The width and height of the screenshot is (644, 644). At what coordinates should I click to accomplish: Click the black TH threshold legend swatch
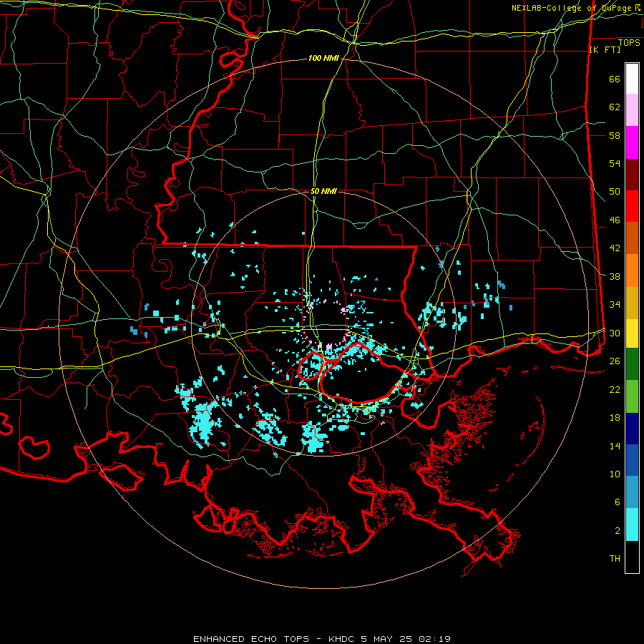pyautogui.click(x=632, y=557)
